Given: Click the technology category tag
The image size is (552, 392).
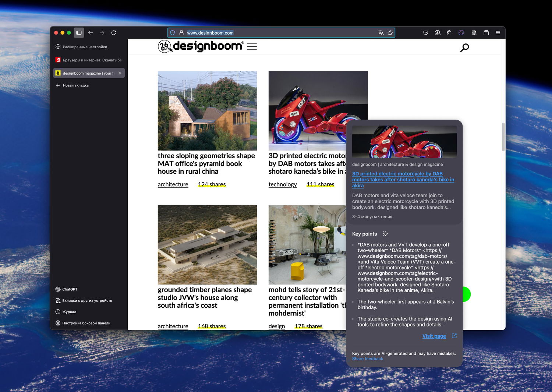Looking at the screenshot, I should [x=283, y=184].
